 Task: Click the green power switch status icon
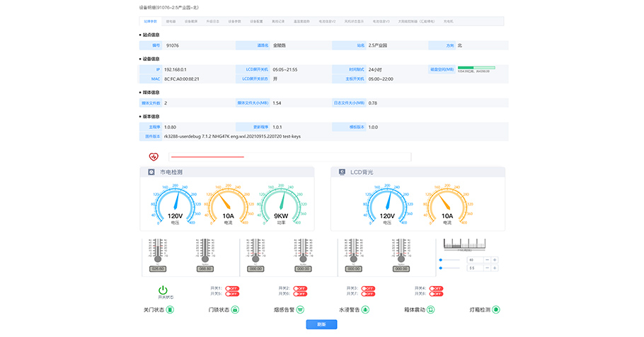tap(163, 290)
